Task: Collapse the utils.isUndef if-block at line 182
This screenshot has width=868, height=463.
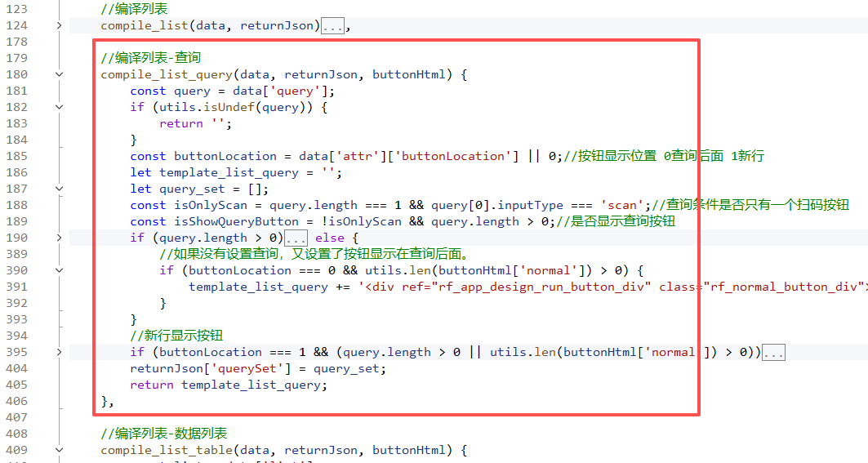Action: click(59, 107)
